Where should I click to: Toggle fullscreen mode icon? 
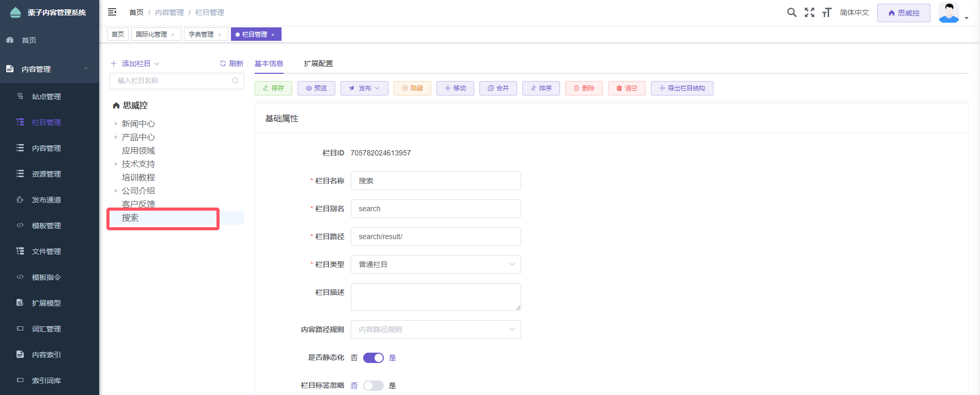point(809,12)
